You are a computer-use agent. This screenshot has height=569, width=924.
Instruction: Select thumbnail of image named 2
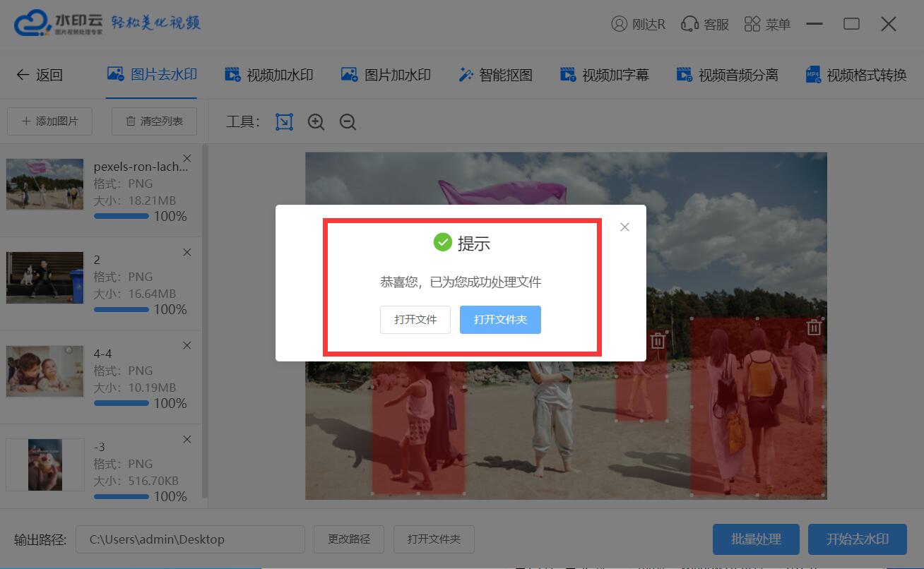click(x=45, y=277)
